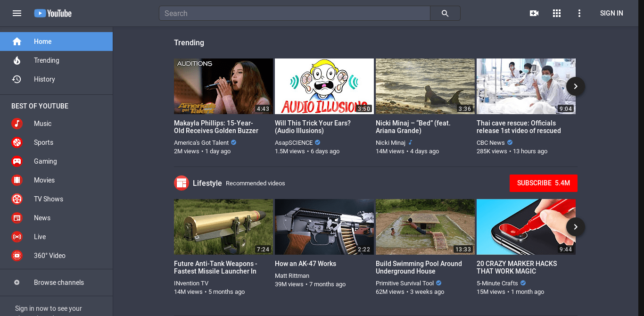Screen dimensions: 644x316
Task: Click Nicki Minaj music note badge
Action: (x=410, y=142)
